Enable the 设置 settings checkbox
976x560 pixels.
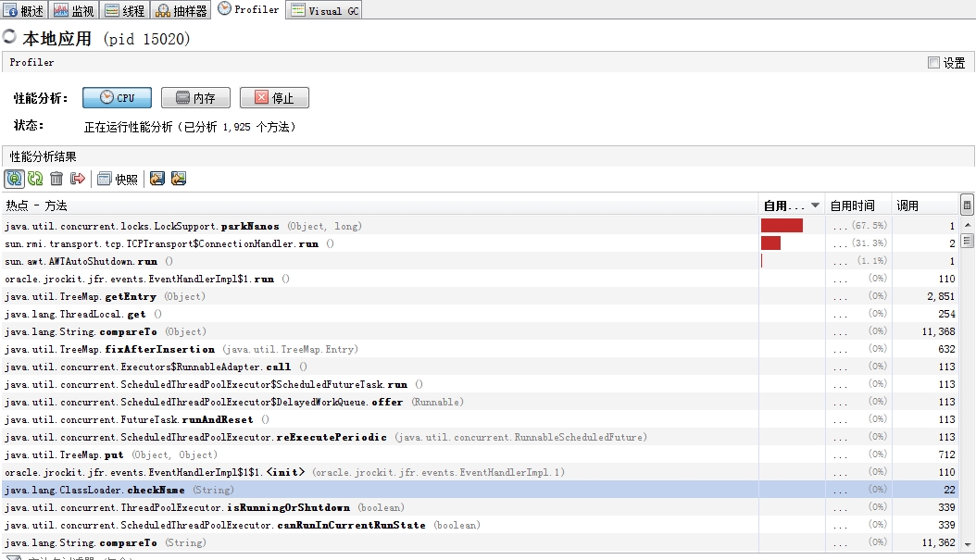click(933, 62)
